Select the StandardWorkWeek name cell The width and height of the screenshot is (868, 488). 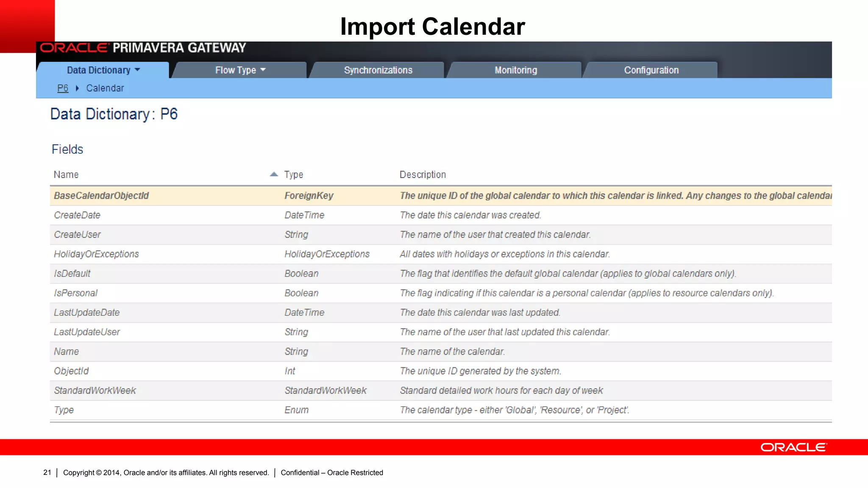[95, 391]
